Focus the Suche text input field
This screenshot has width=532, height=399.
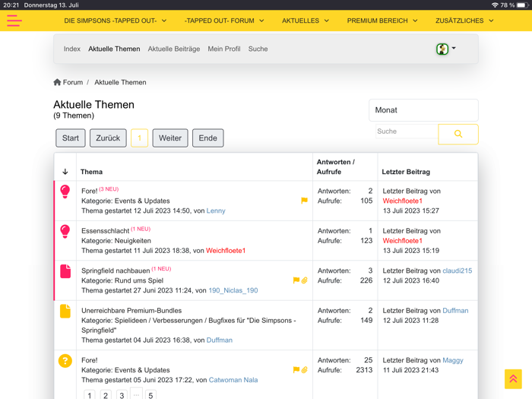point(406,132)
